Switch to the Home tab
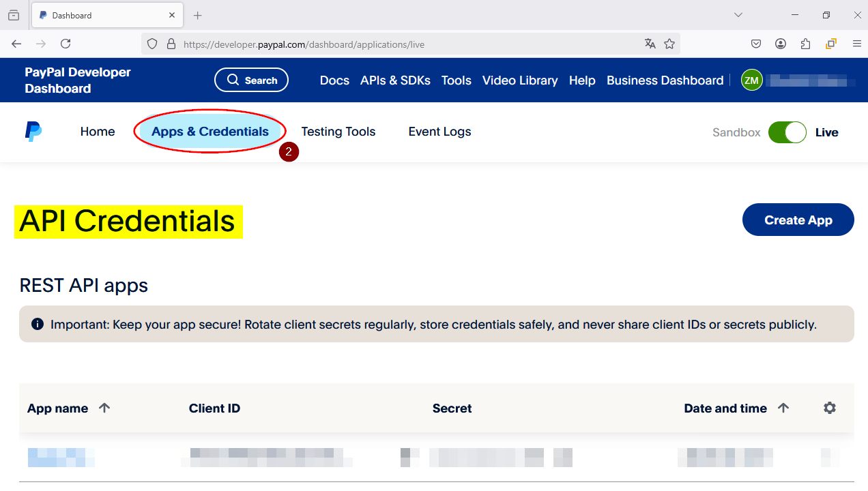The height and width of the screenshot is (491, 868). 98,132
